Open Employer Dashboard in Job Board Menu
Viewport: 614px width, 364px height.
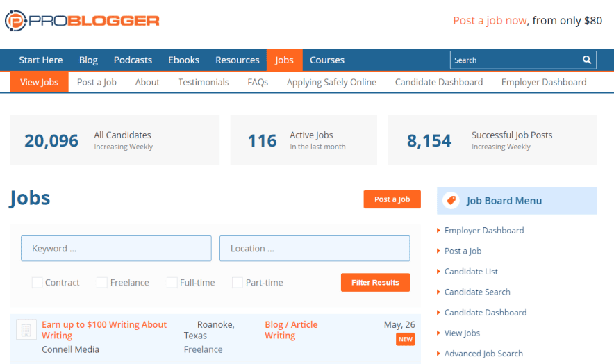tap(484, 231)
